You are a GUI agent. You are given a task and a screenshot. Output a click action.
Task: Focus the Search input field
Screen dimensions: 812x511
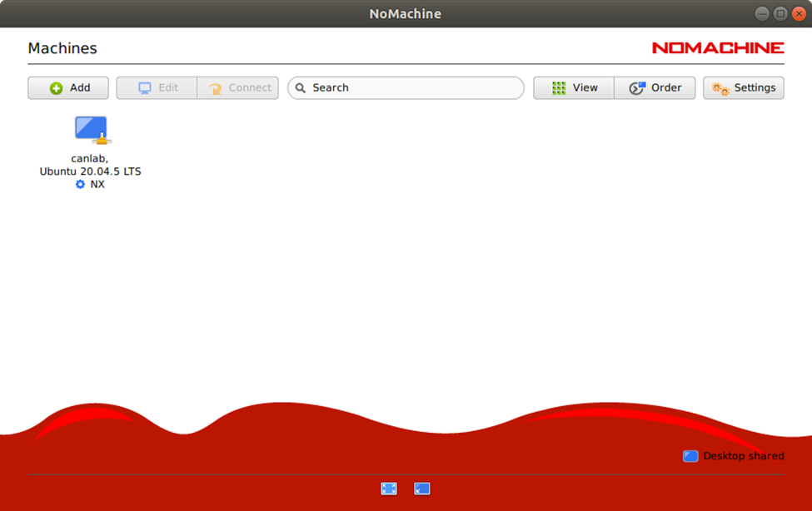pyautogui.click(x=406, y=88)
